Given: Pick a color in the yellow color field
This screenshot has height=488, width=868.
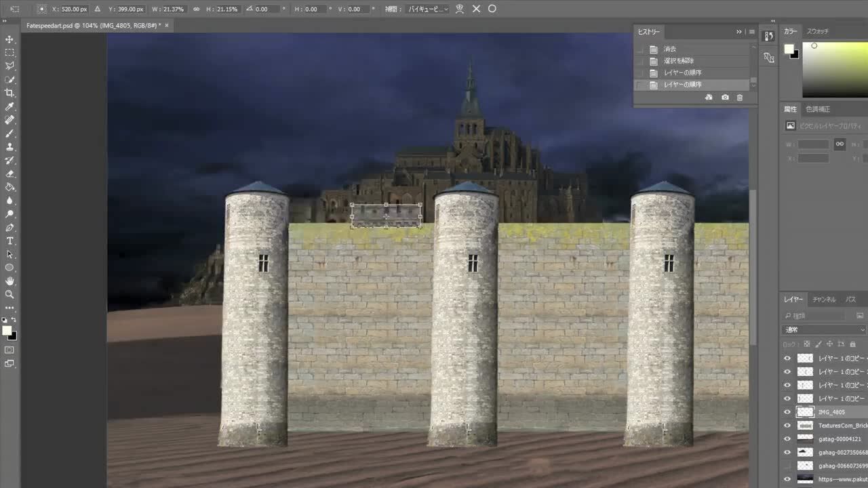Looking at the screenshot, I should [x=835, y=70].
